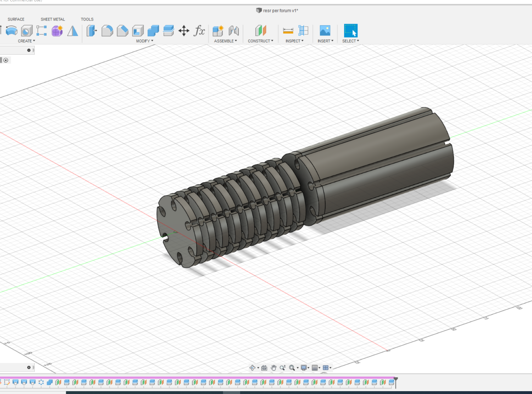
Task: Open the CONSTRUCT dropdown menu
Action: pyautogui.click(x=260, y=41)
